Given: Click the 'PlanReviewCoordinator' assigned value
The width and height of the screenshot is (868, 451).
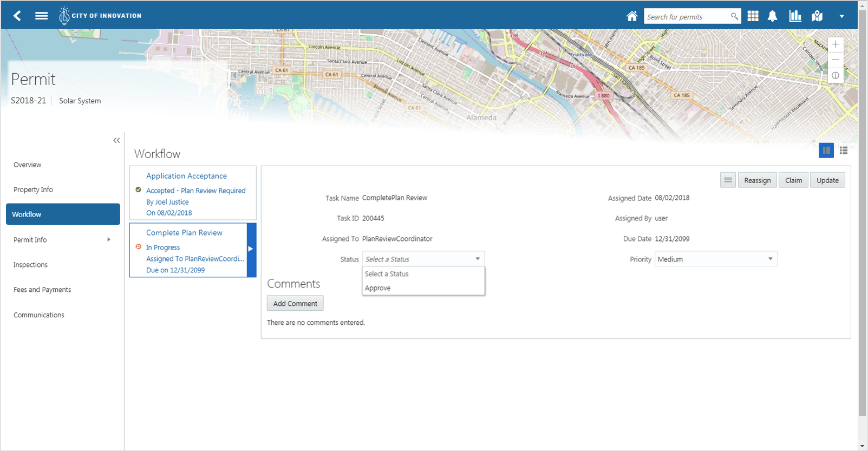Looking at the screenshot, I should point(397,239).
